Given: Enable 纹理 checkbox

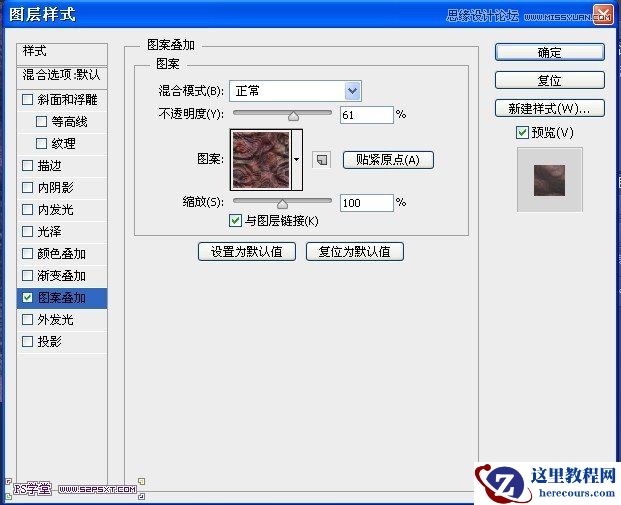Looking at the screenshot, I should (x=41, y=143).
